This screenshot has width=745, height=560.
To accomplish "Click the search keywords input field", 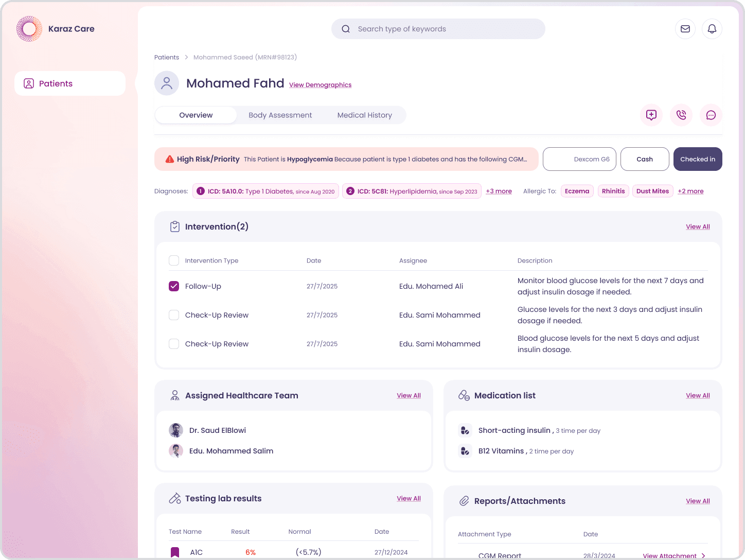I will tap(438, 29).
